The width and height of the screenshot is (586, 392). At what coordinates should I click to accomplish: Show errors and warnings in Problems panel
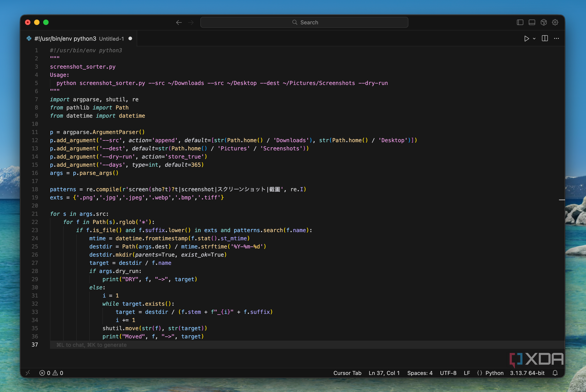coord(51,373)
